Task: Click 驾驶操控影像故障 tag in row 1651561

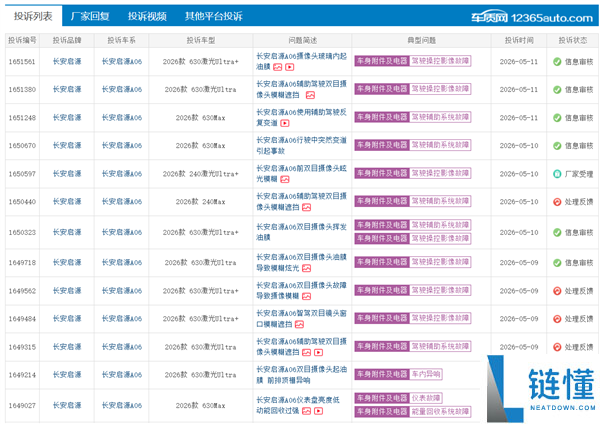Action: (440, 61)
